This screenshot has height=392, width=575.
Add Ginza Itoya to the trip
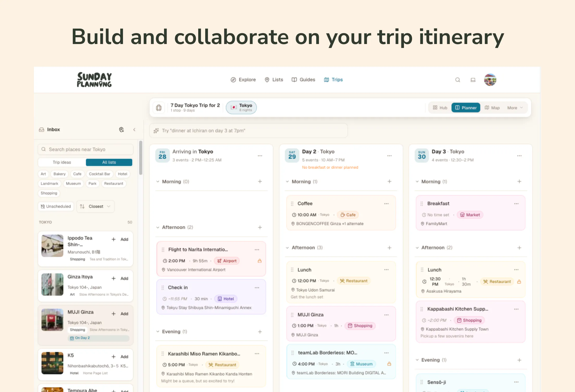(x=120, y=278)
